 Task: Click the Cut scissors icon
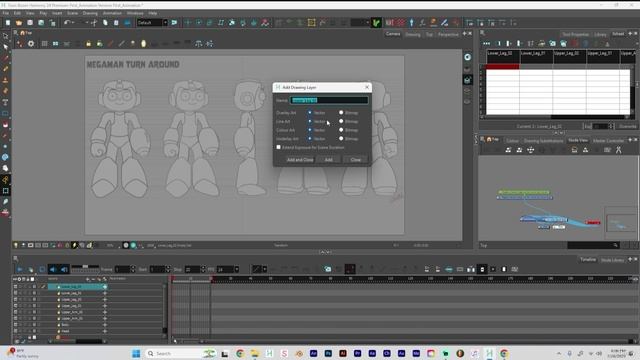pos(94,23)
